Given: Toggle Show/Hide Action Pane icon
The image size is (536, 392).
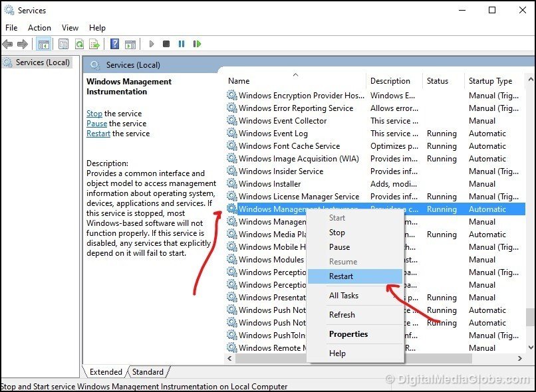Looking at the screenshot, I should (130, 44).
